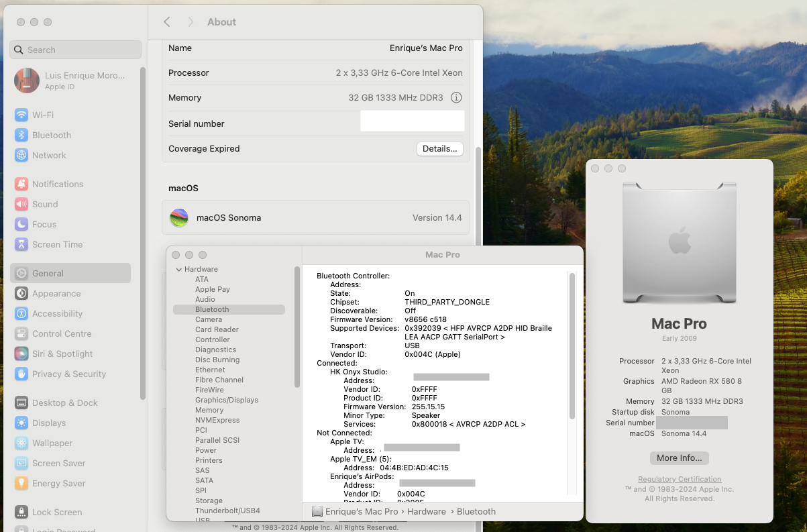This screenshot has height=532, width=807.
Task: Click Enrique's Mac Pro in path bar
Action: (x=362, y=511)
